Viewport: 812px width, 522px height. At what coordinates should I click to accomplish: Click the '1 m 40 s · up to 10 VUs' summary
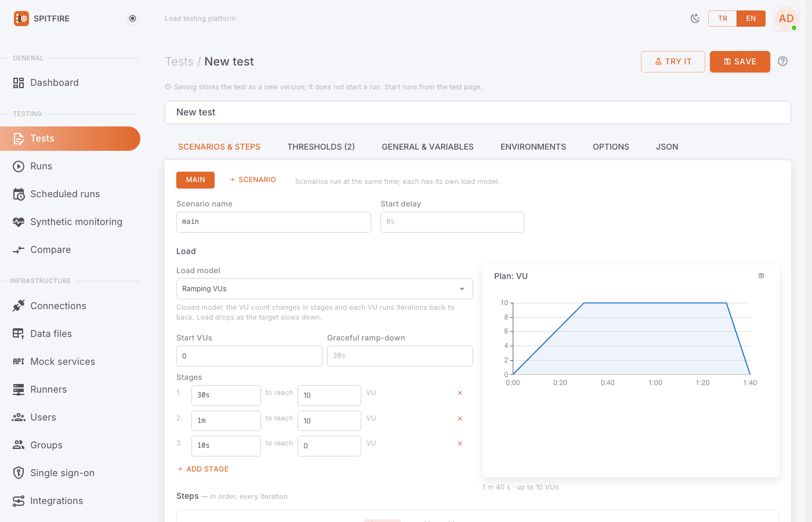point(521,487)
